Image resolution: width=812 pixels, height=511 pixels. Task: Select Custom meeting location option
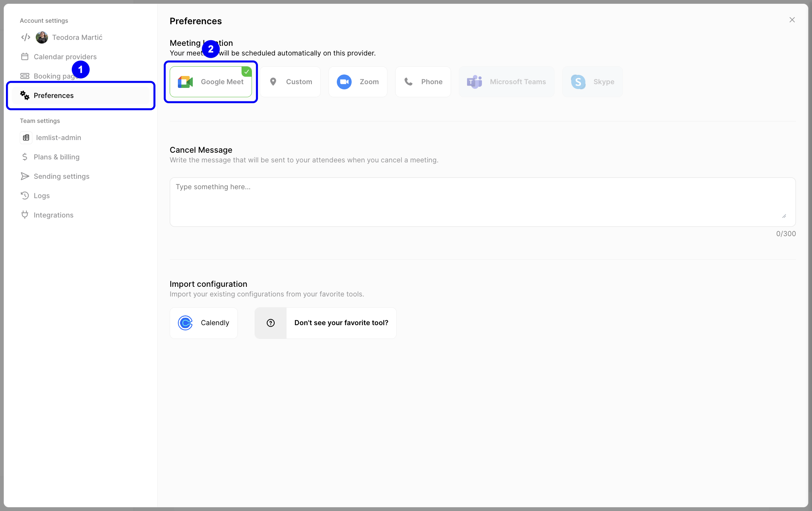[290, 82]
